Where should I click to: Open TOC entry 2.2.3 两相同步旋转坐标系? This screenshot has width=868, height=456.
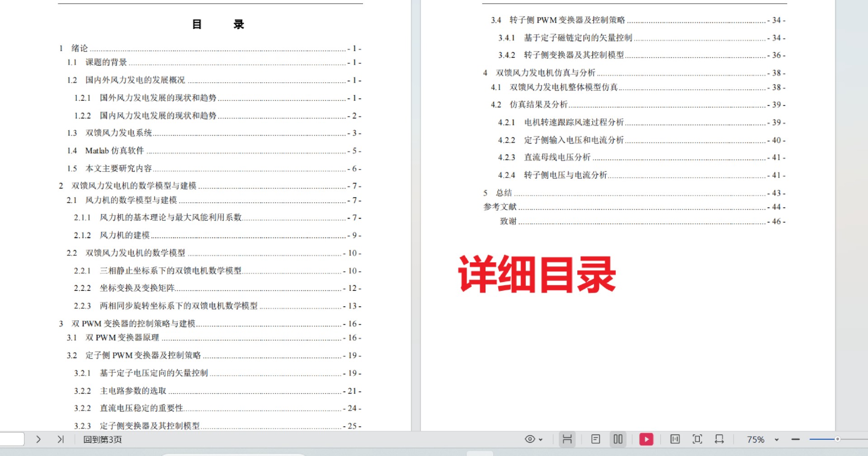click(218, 306)
